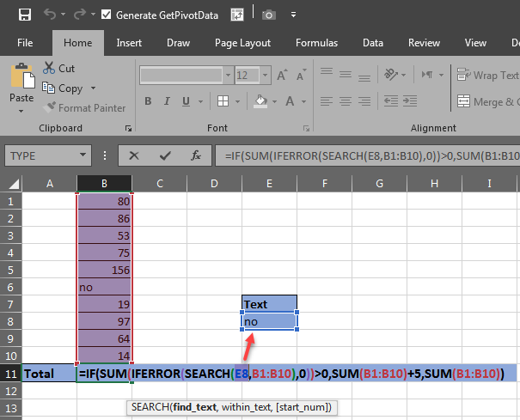The height and width of the screenshot is (420, 520).
Task: Click Align Left icon
Action: tap(327, 101)
